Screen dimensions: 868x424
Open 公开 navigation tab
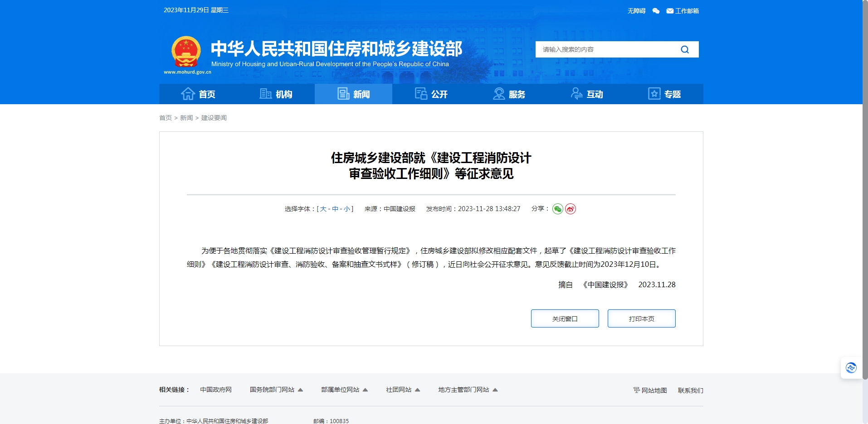[x=431, y=94]
